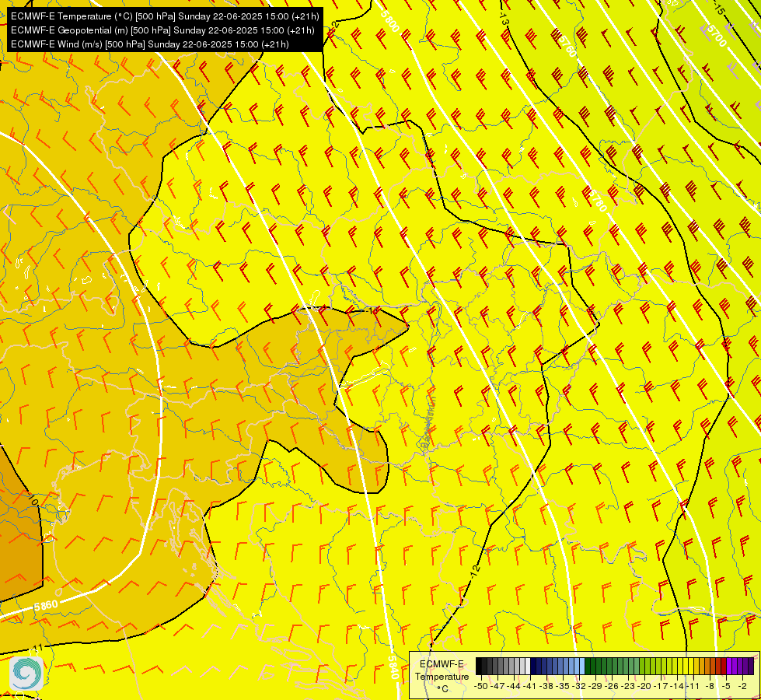Click the -38 value on temperature legend
Viewport: 761px width, 700px height.
[546, 686]
